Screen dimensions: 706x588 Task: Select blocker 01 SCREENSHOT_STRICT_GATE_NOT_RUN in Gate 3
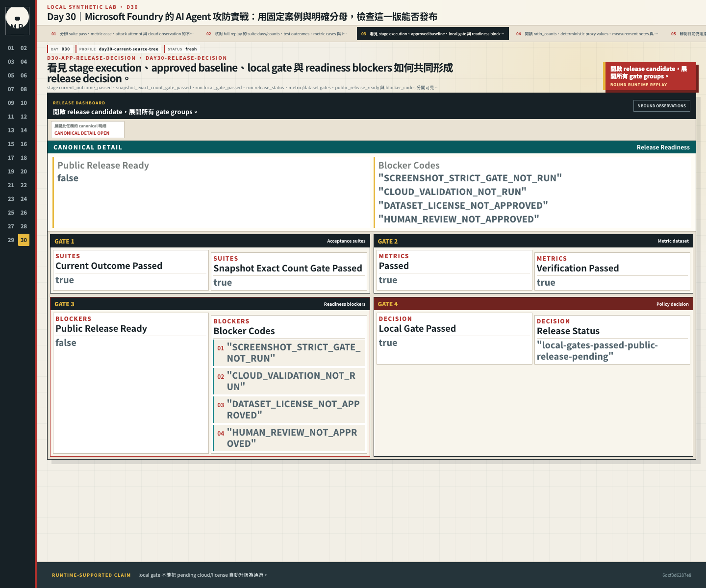[290, 353]
